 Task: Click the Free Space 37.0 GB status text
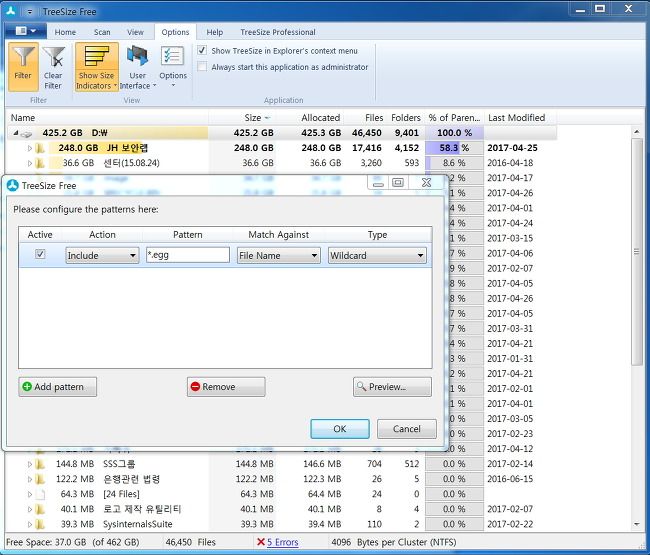pos(73,542)
